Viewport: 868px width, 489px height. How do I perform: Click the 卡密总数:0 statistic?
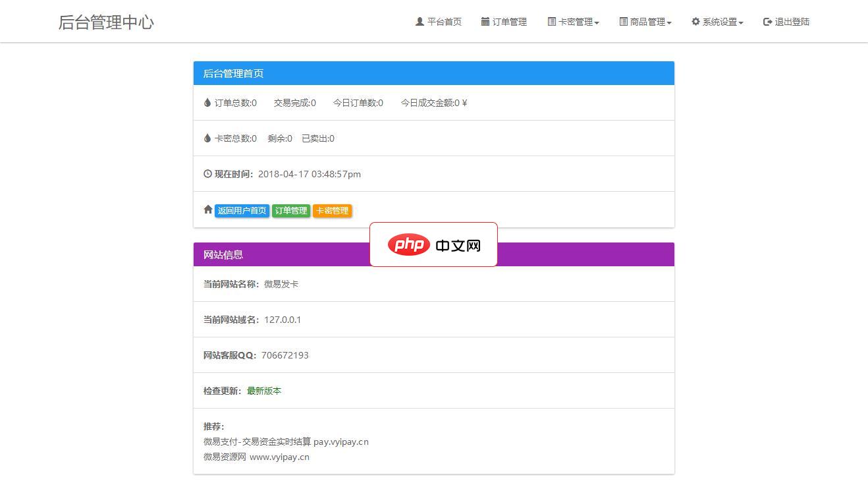point(235,138)
